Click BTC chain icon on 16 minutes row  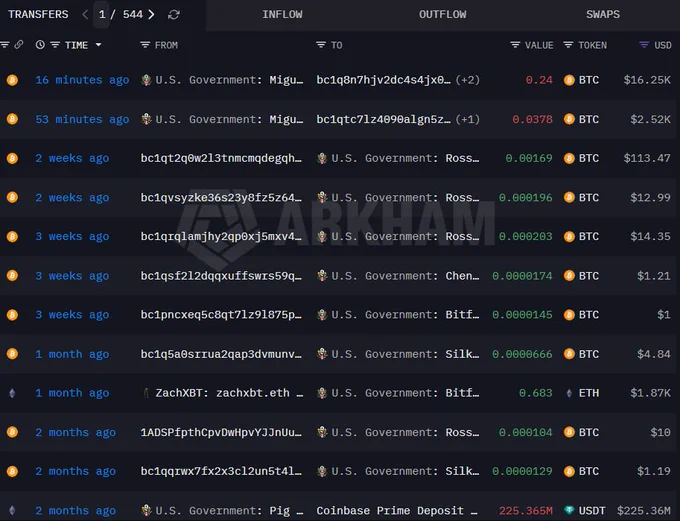click(12, 80)
